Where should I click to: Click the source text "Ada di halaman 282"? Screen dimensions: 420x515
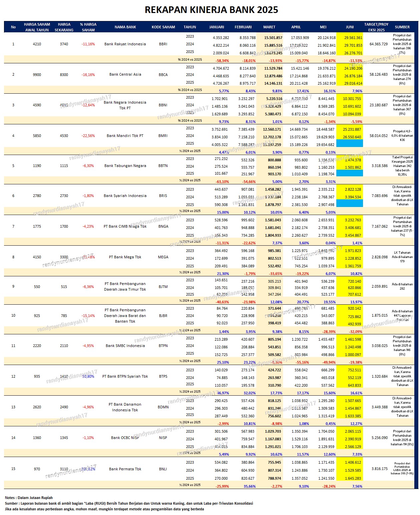tap(402, 286)
